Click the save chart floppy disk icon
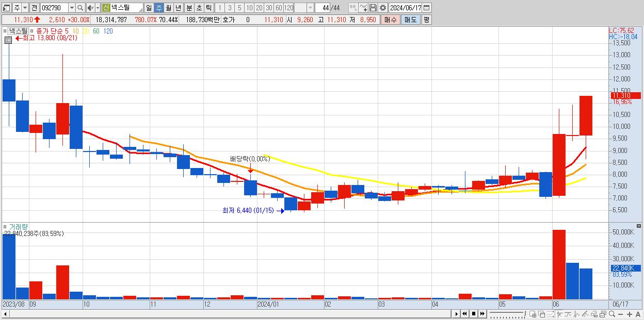Screen dimensions: 644x320 click(373, 8)
